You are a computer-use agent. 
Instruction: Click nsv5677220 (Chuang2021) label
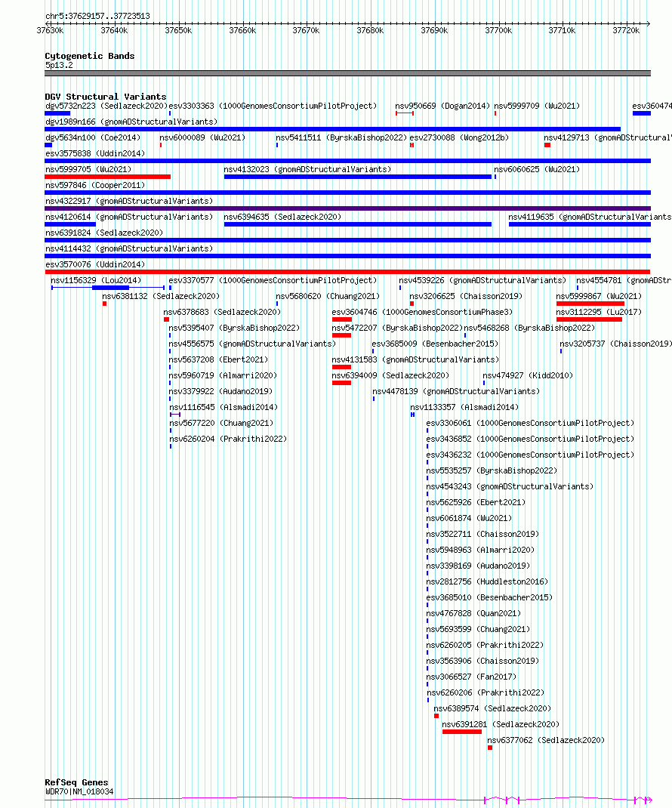pyautogui.click(x=221, y=424)
